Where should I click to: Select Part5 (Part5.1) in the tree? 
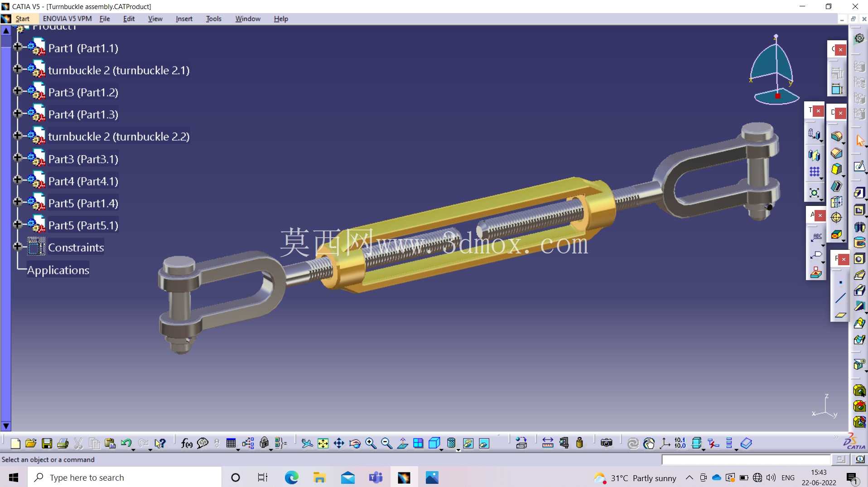click(x=83, y=225)
